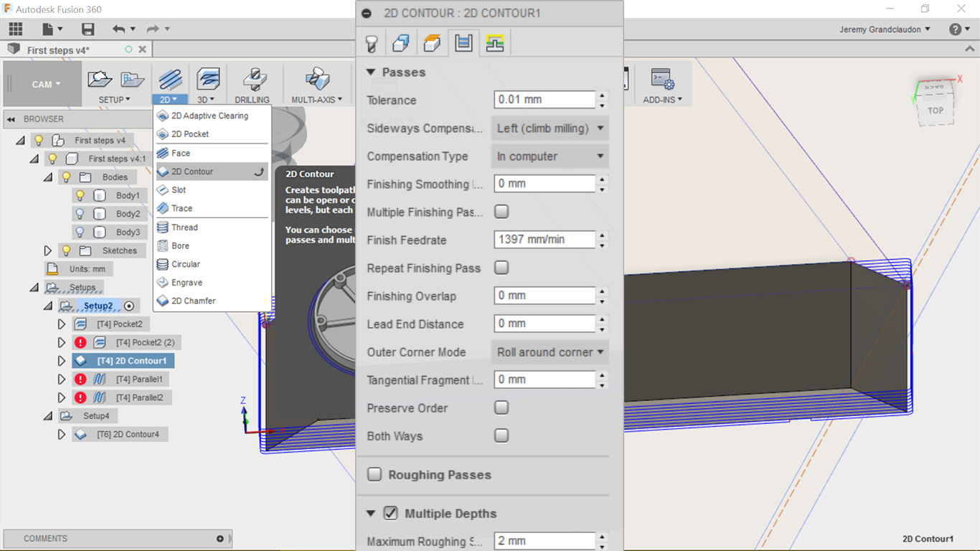Uncheck Multiple Depths checkbox
The width and height of the screenshot is (980, 551).
pos(391,513)
